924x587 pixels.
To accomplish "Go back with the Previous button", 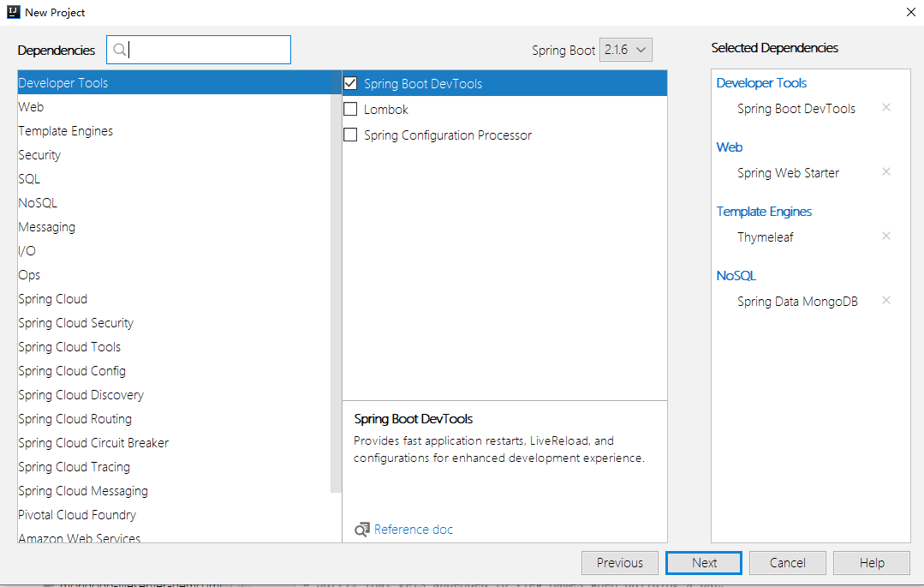I will tap(620, 563).
